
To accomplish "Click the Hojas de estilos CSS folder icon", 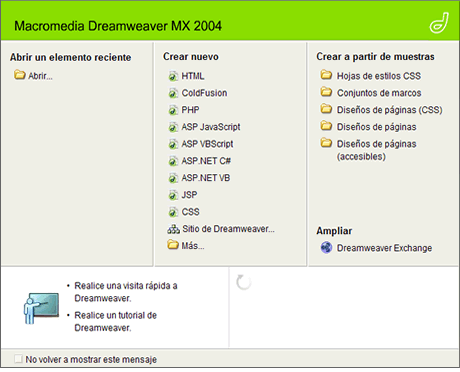I will pyautogui.click(x=326, y=75).
